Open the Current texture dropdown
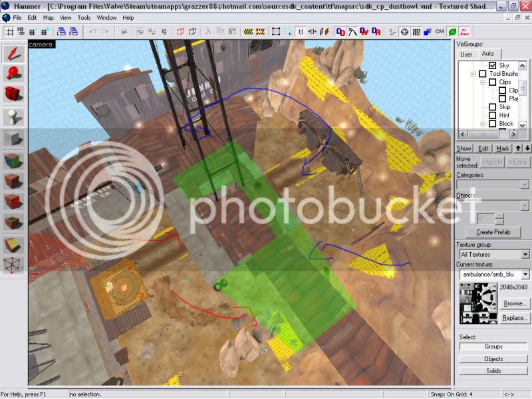The height and width of the screenshot is (399, 532). tap(525, 274)
